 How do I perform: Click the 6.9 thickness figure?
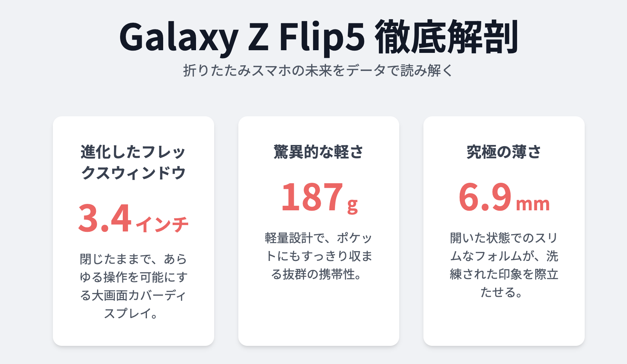pyautogui.click(x=485, y=197)
